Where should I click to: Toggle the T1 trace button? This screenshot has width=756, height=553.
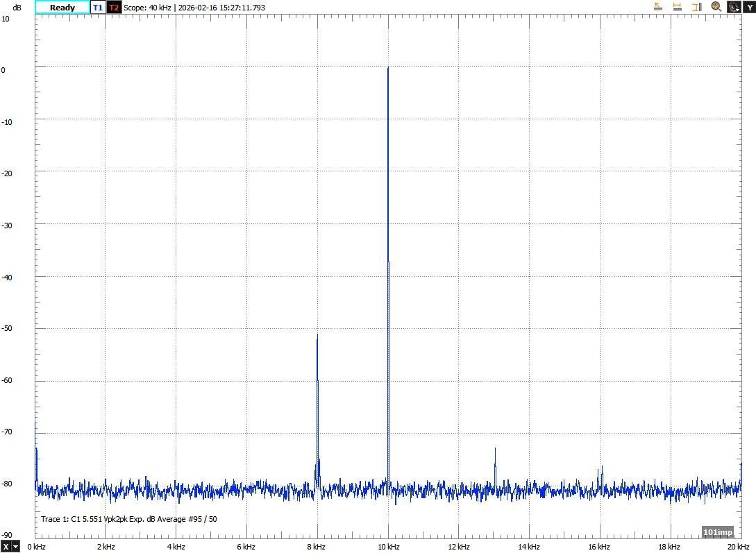click(98, 8)
